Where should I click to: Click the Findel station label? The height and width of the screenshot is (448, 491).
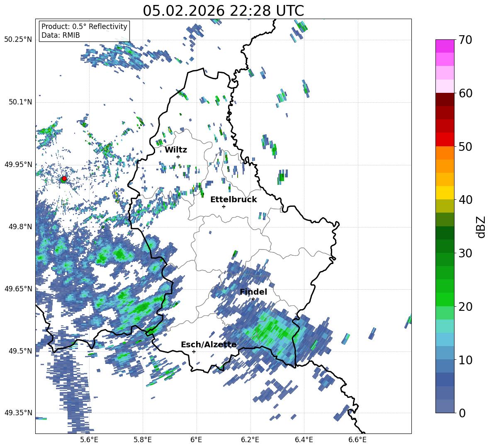tap(253, 292)
